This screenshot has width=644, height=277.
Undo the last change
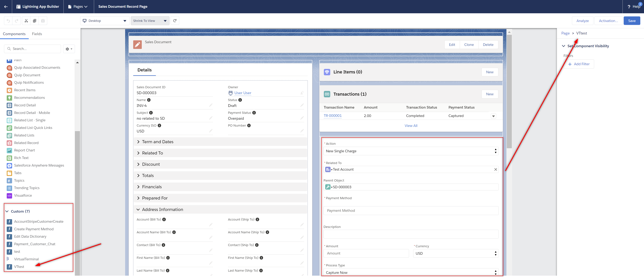(8, 21)
